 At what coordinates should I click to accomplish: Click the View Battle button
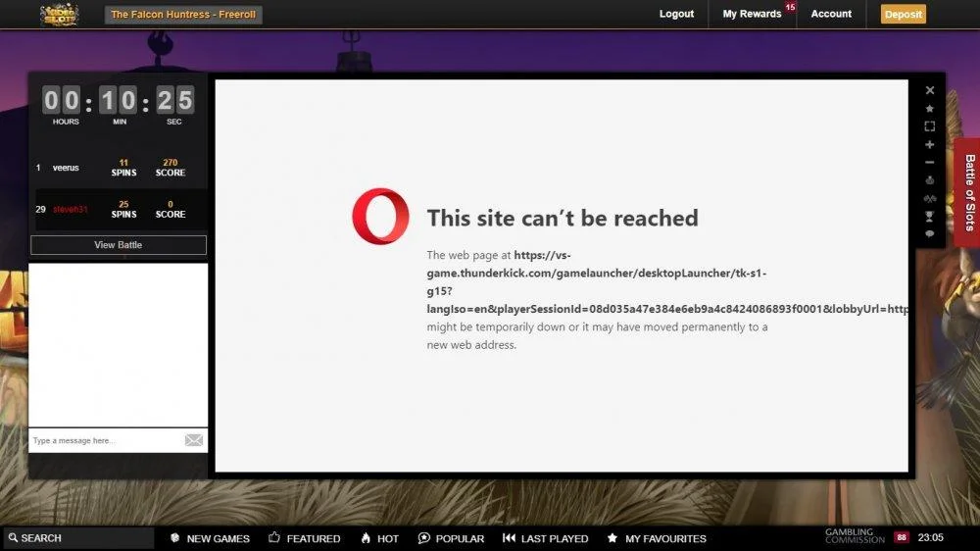coord(119,245)
